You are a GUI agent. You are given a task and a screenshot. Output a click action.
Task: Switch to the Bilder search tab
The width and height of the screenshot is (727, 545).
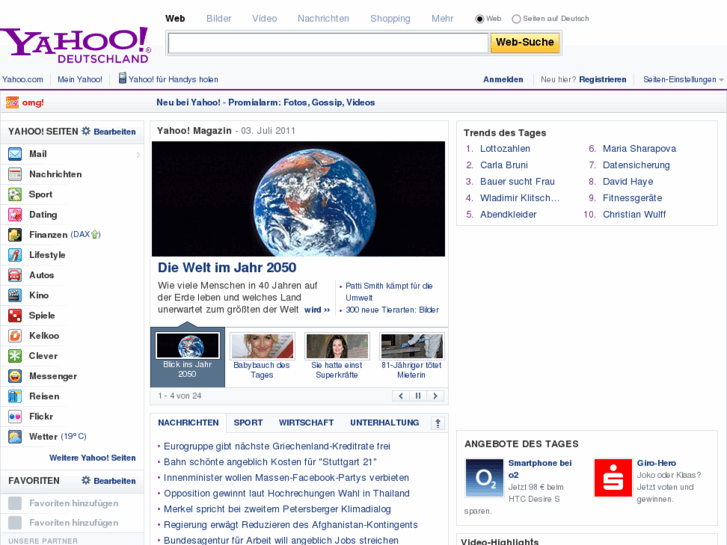point(218,19)
